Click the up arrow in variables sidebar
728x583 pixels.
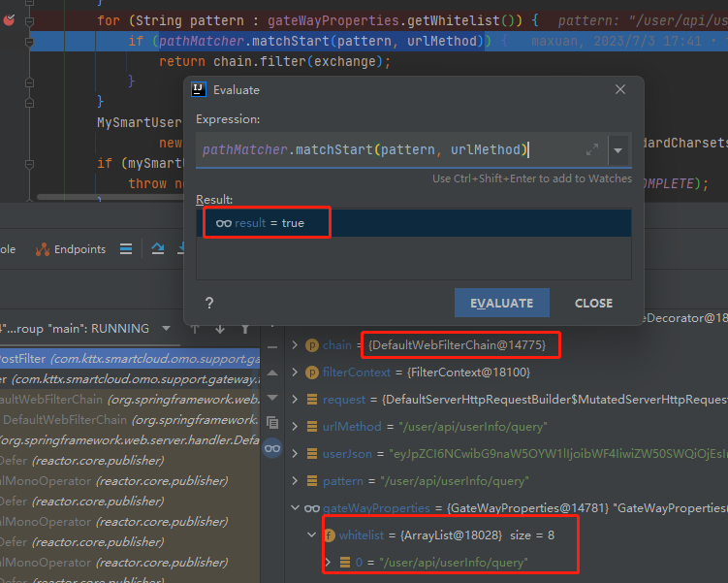272,372
